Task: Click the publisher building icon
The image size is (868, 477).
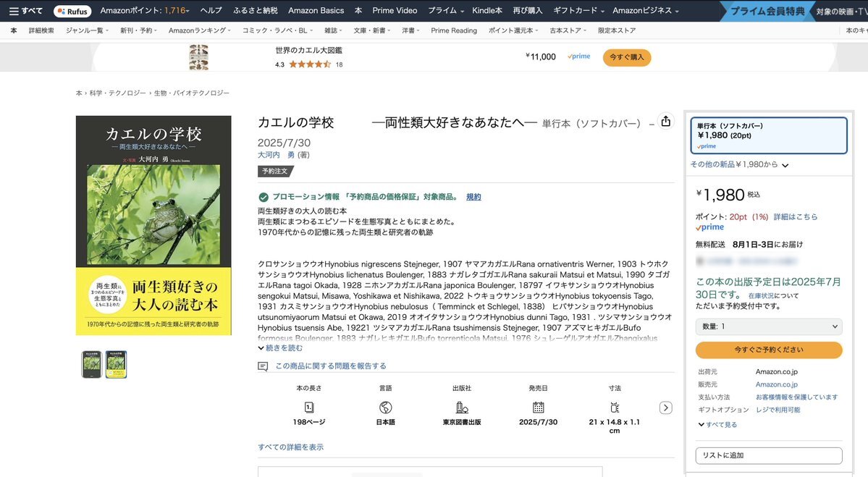Action: click(x=462, y=408)
